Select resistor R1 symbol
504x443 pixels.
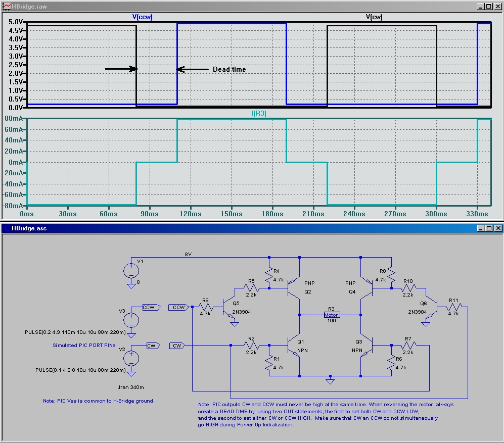269,364
